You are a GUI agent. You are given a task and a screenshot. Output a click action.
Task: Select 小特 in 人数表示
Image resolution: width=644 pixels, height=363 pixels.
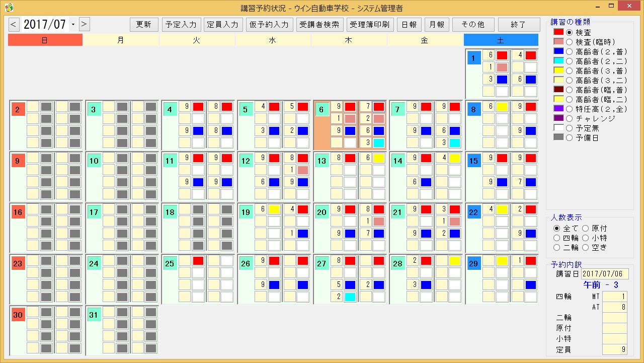[586, 238]
